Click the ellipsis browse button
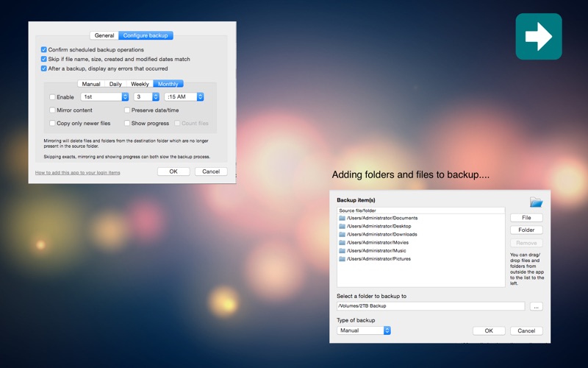Image resolution: width=588 pixels, height=368 pixels. 536,306
